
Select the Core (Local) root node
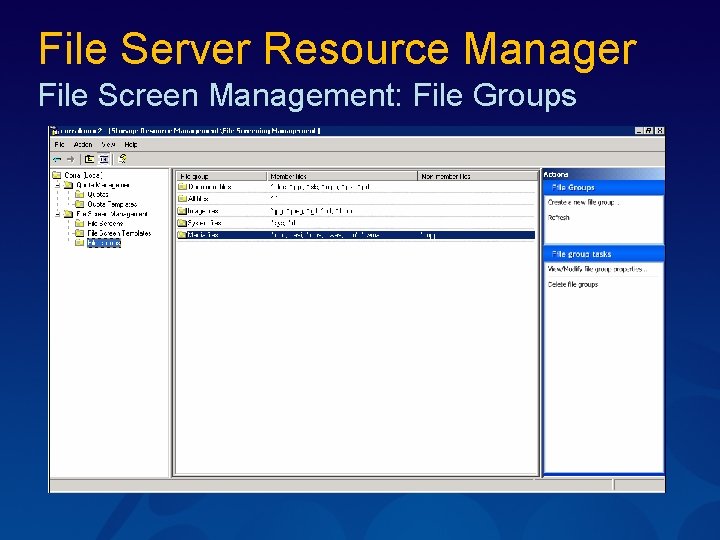(x=83, y=175)
